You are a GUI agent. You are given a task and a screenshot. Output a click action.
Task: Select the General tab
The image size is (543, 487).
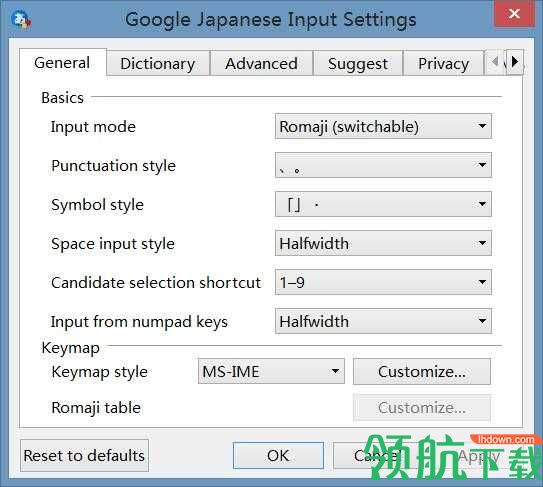pos(63,63)
